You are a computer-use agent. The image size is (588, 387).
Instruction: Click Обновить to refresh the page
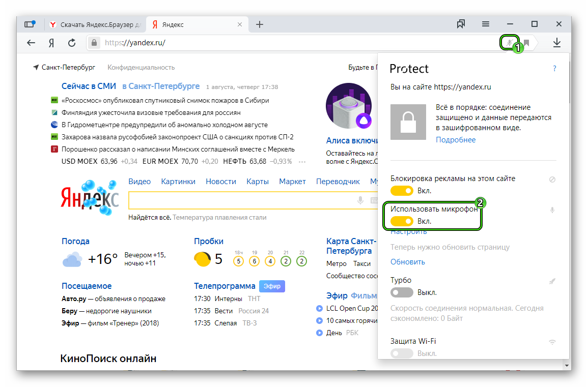coord(408,262)
